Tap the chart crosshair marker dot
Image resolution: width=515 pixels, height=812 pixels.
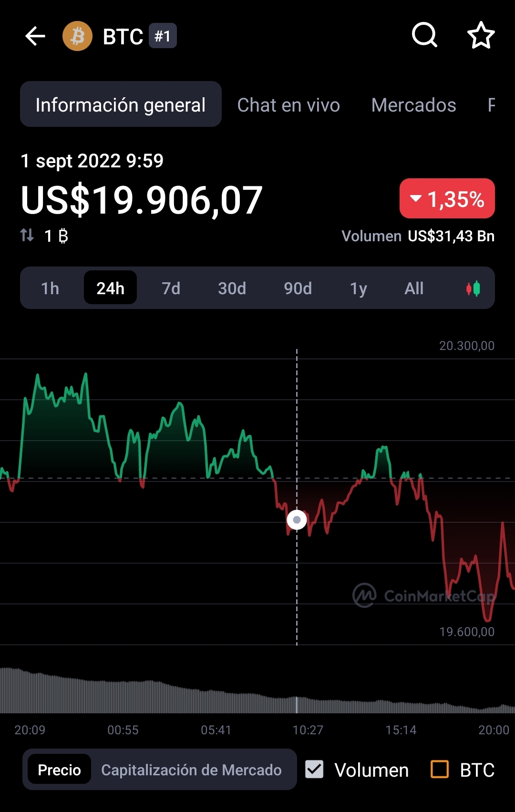(x=297, y=520)
